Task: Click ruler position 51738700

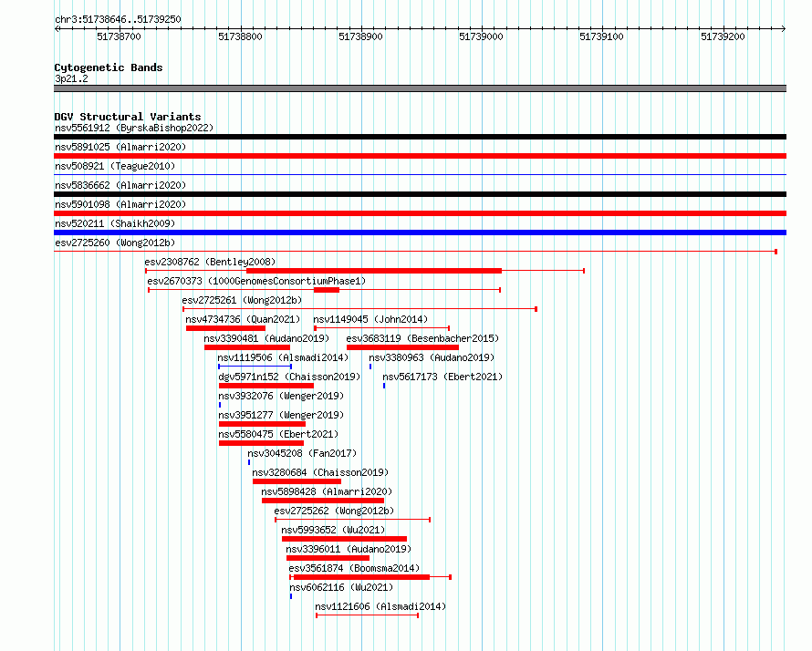Action: 120,36
